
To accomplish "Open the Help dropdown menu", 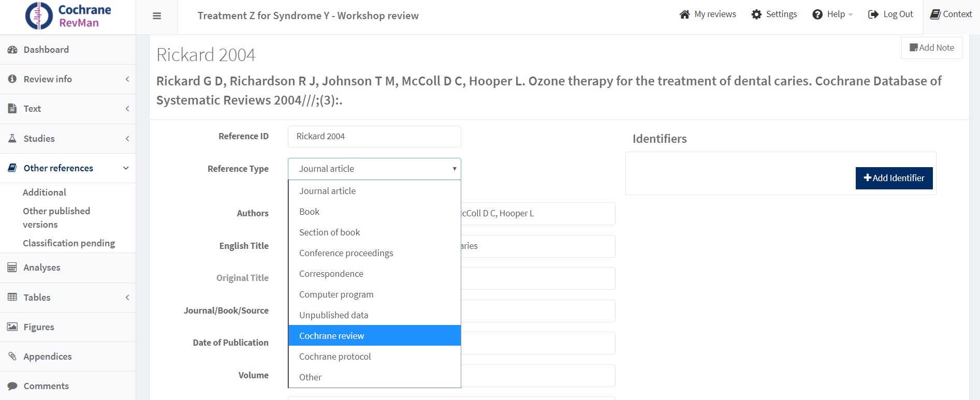I will click(x=832, y=14).
